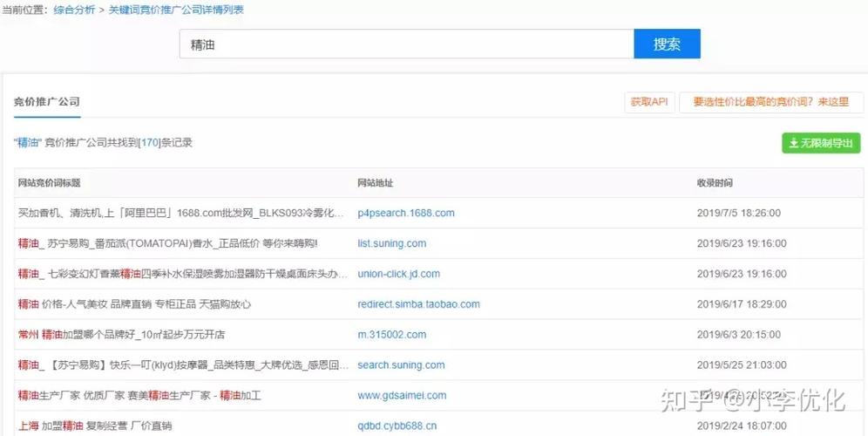Click the blue 搜索 search button

tap(667, 44)
